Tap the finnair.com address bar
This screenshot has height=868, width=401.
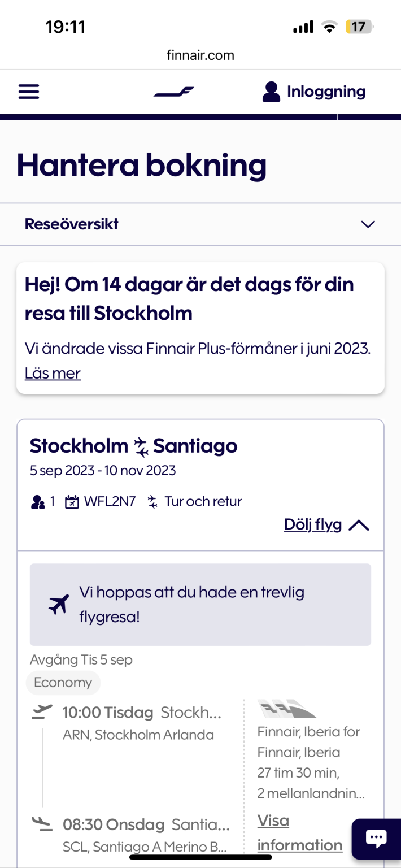click(200, 55)
